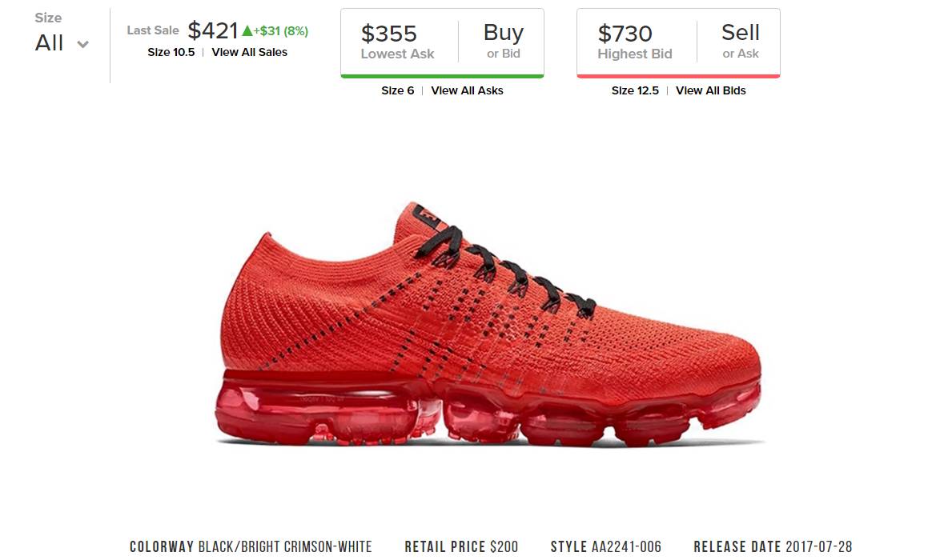Screen dimensions: 932x560
Task: Open View All Asks link
Action: (467, 91)
